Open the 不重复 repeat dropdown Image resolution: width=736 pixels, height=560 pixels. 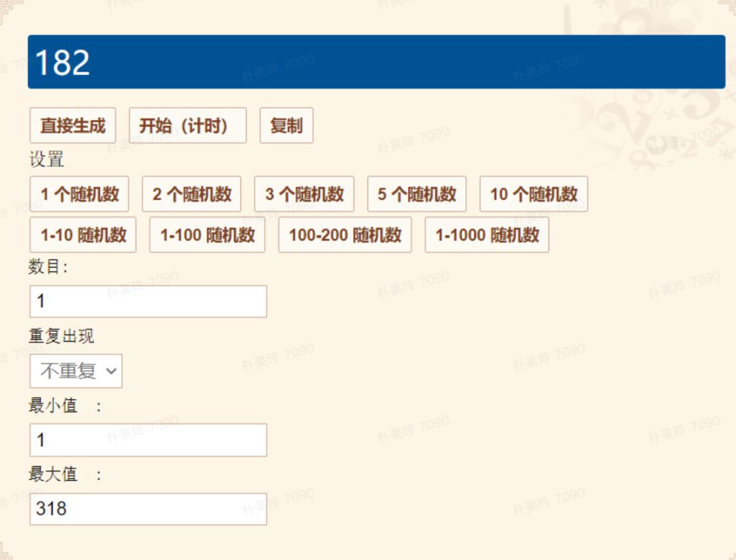click(76, 371)
